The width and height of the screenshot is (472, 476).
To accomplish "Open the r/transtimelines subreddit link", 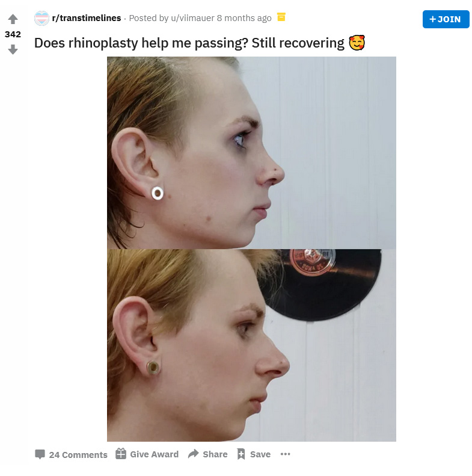I will (87, 18).
